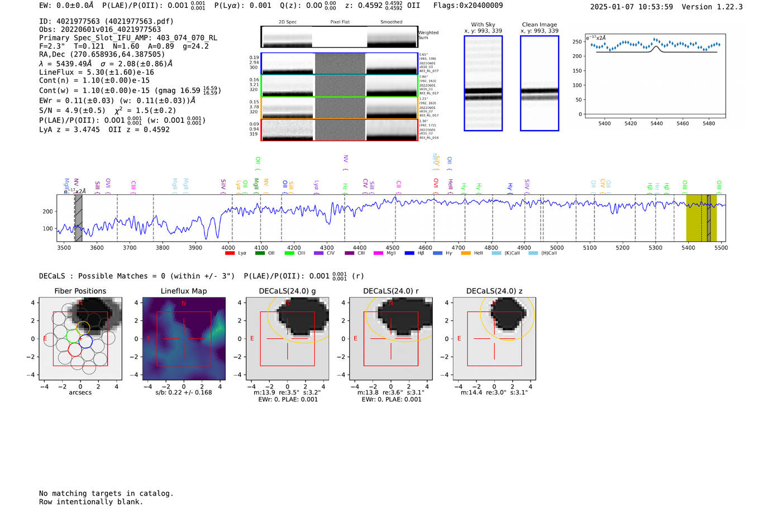Click the Weighted Sum 2D spectrum strip

[x=339, y=37]
